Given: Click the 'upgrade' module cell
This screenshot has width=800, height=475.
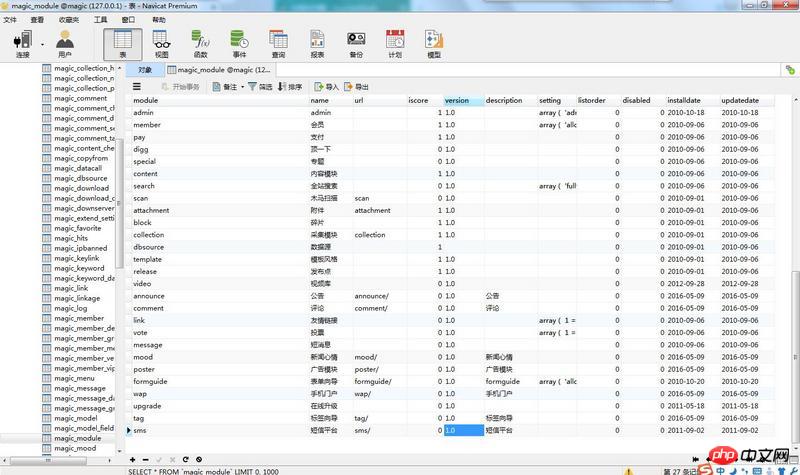Looking at the screenshot, I should pyautogui.click(x=219, y=406).
